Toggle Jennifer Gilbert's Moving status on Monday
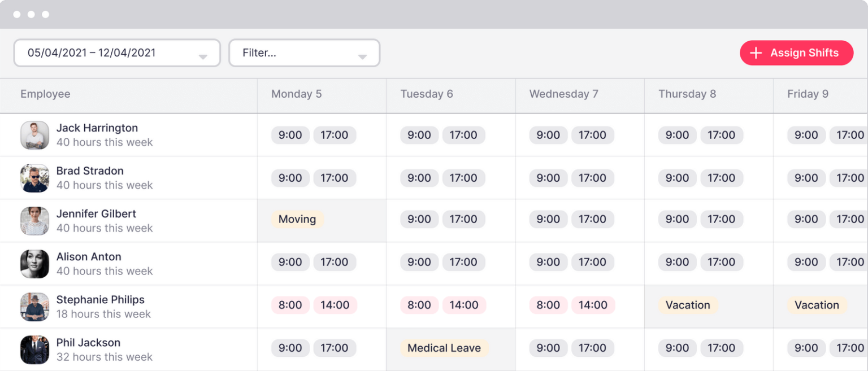 click(297, 219)
